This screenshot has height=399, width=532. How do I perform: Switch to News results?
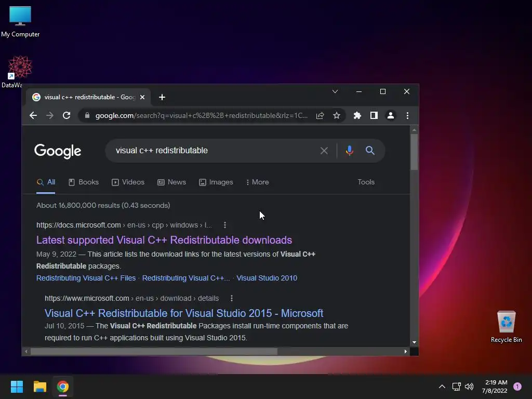pyautogui.click(x=171, y=182)
